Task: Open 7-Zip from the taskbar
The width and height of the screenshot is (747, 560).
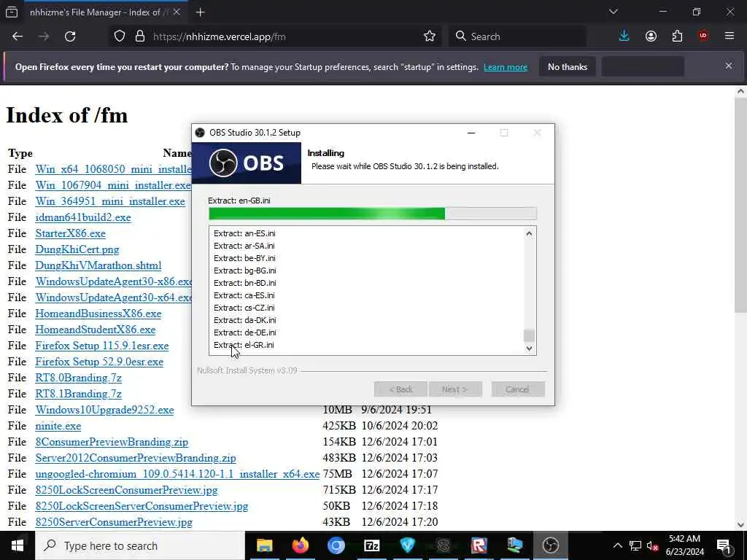Action: point(371,545)
